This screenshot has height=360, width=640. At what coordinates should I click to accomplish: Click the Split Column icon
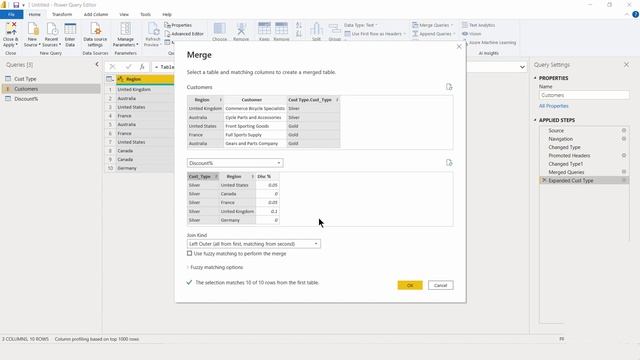[x=316, y=32]
